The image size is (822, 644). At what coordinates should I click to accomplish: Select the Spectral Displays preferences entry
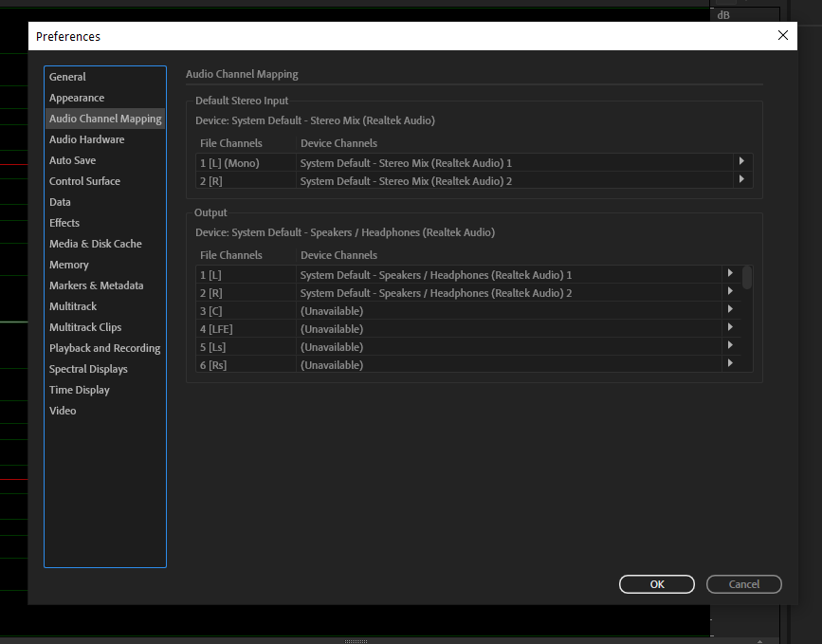pyautogui.click(x=87, y=369)
